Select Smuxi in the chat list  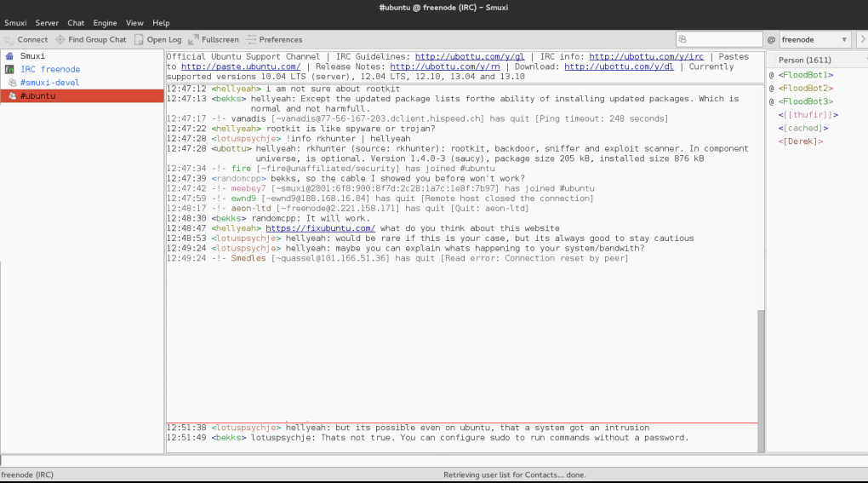tap(82, 56)
